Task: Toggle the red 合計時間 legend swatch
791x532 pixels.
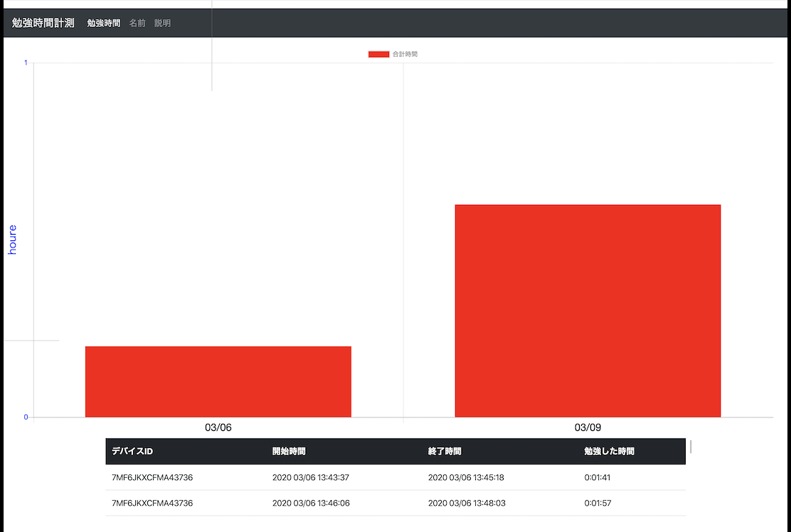Action: [x=378, y=54]
